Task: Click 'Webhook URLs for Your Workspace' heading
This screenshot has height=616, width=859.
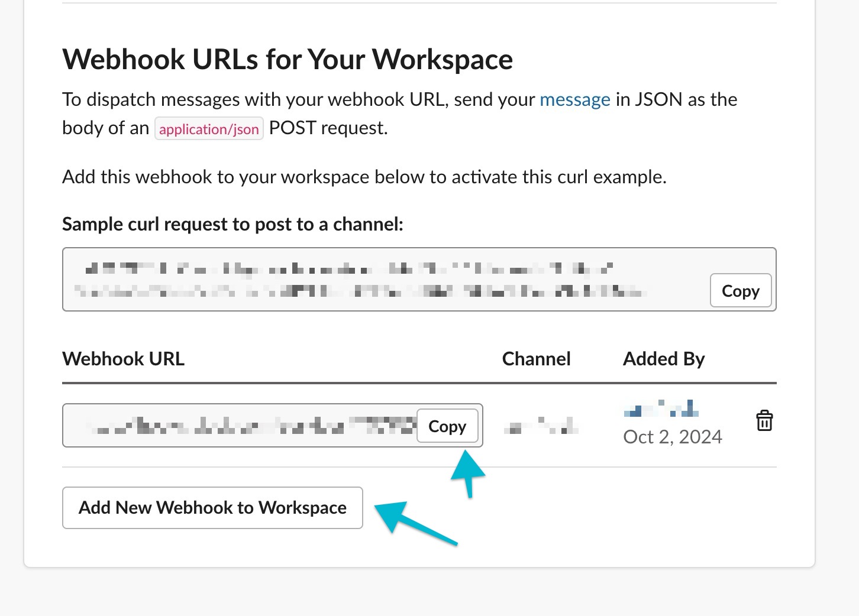Action: click(288, 60)
